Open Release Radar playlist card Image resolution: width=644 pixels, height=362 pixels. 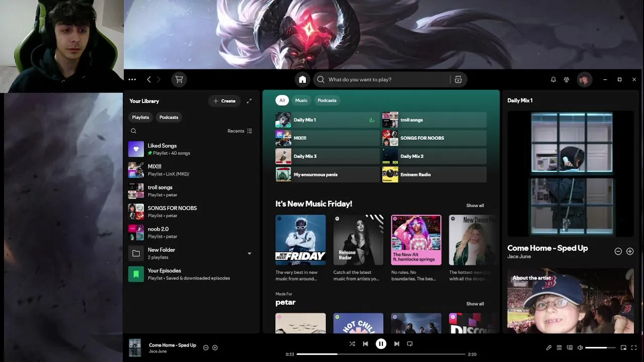[358, 248]
